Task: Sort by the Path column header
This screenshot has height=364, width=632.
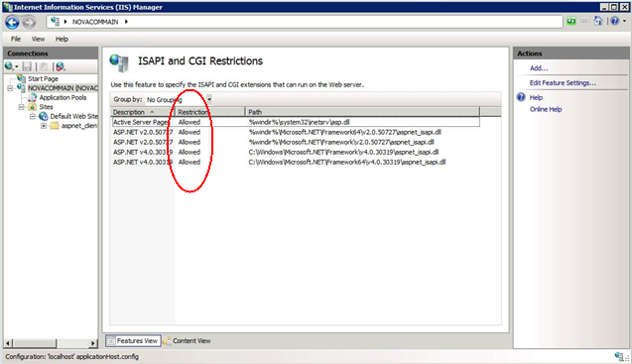Action: coord(362,112)
